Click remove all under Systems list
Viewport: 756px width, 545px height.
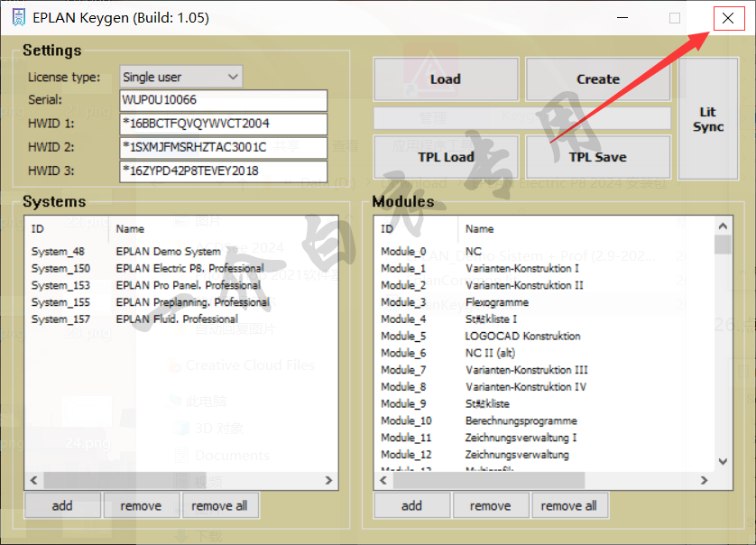point(220,505)
